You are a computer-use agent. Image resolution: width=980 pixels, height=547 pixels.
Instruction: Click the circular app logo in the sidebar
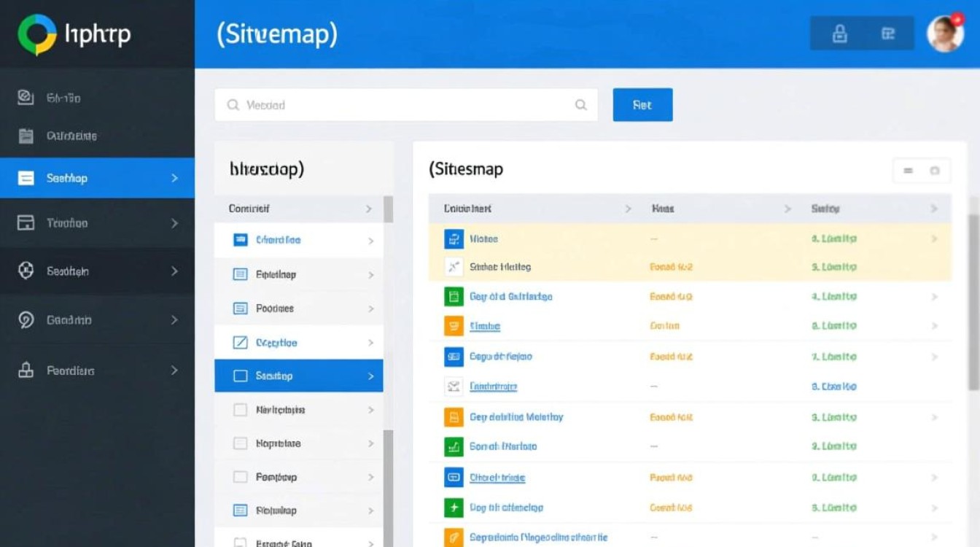pyautogui.click(x=36, y=34)
